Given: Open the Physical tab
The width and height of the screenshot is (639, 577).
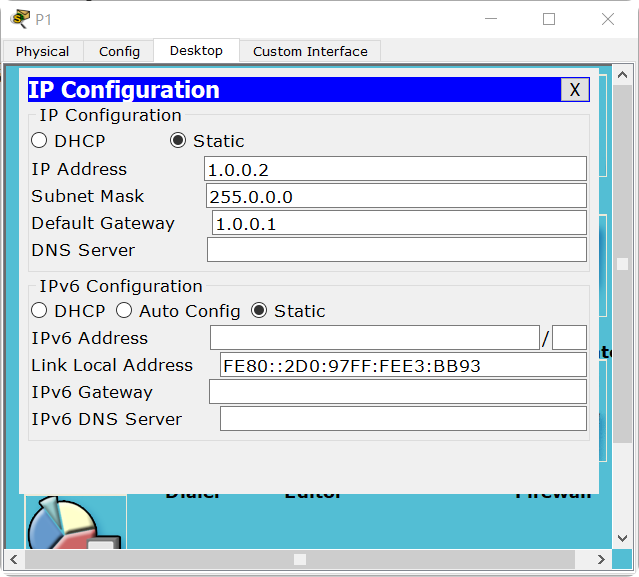Looking at the screenshot, I should coord(42,51).
